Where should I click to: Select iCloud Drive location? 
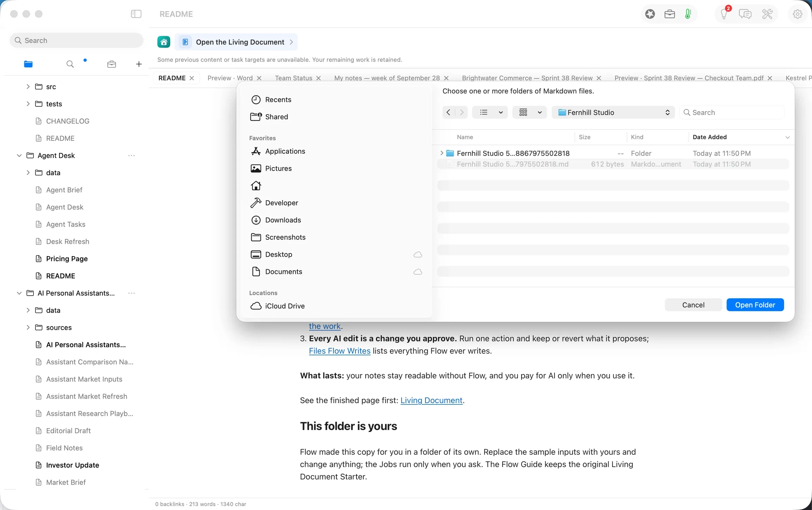[x=285, y=306]
